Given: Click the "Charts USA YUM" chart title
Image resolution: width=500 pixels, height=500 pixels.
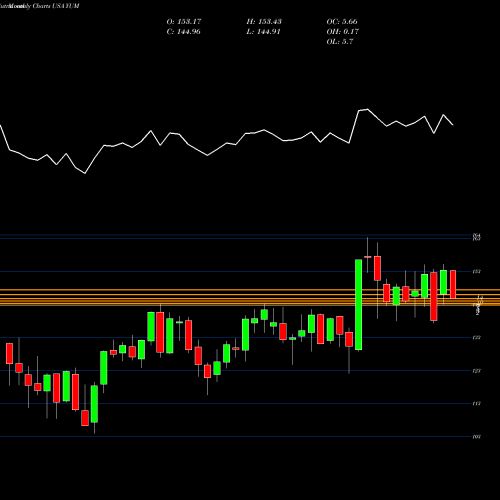Looking at the screenshot, I should pos(56,6).
